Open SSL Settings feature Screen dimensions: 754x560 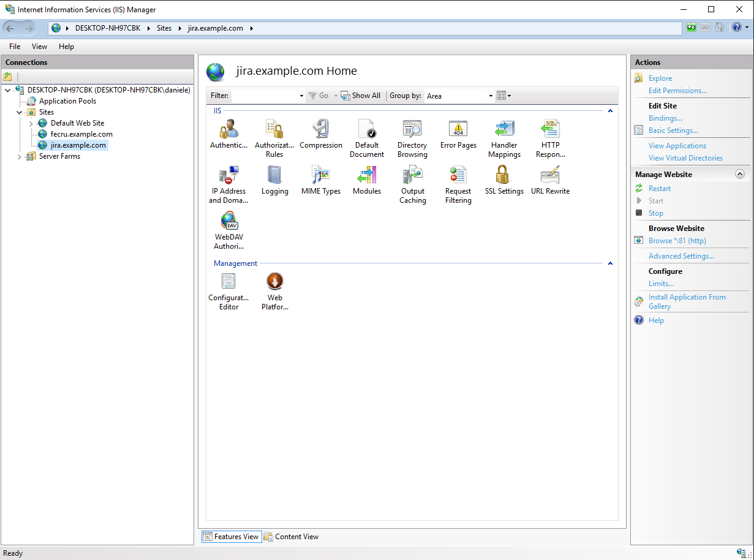[504, 181]
